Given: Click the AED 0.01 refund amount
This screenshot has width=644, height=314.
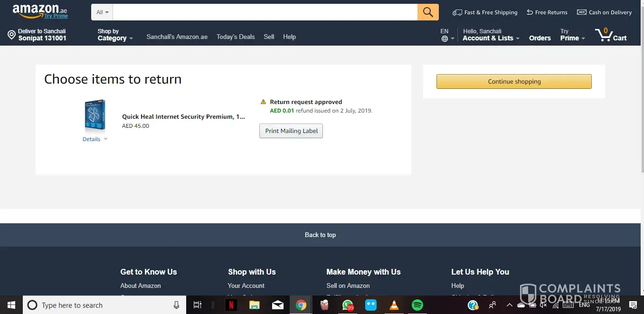Looking at the screenshot, I should [282, 111].
